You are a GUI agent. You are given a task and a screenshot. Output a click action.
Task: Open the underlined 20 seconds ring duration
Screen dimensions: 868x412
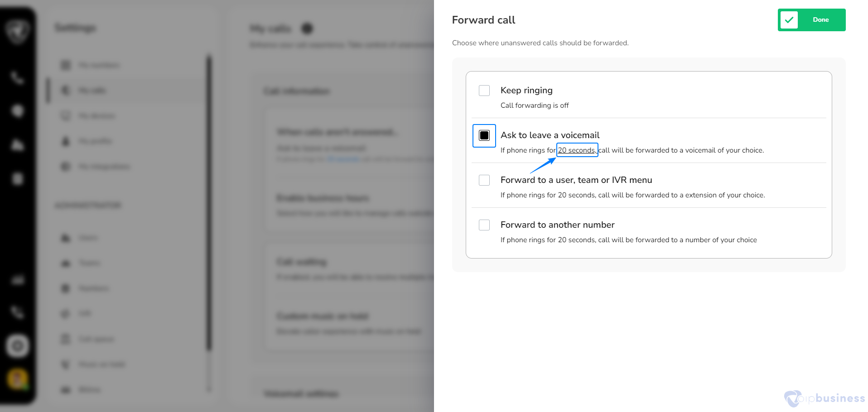[577, 150]
